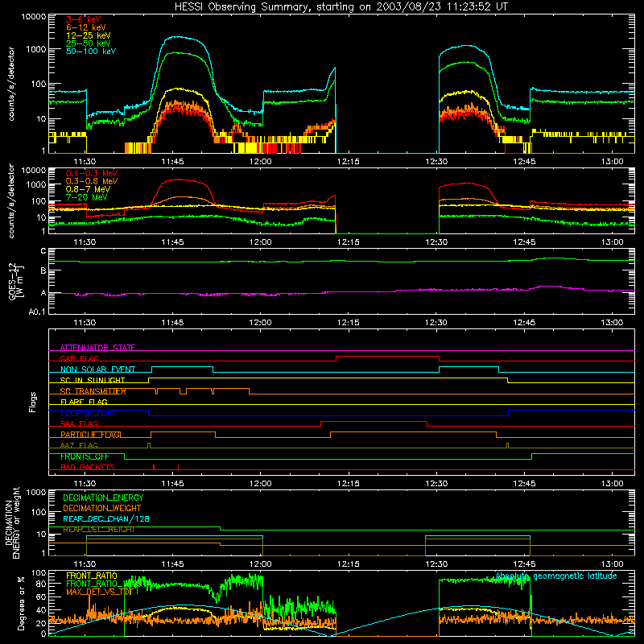This screenshot has height=644, width=644.
Task: Click the yellow FRONT_RATIO legend label
Action: (x=92, y=576)
